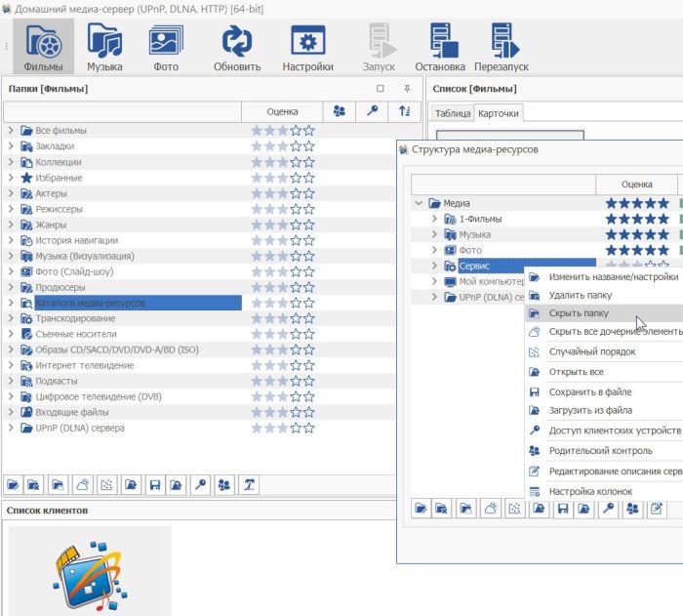Image resolution: width=683 pixels, height=616 pixels.
Task: Stop the server with Остановка
Action: tap(440, 48)
